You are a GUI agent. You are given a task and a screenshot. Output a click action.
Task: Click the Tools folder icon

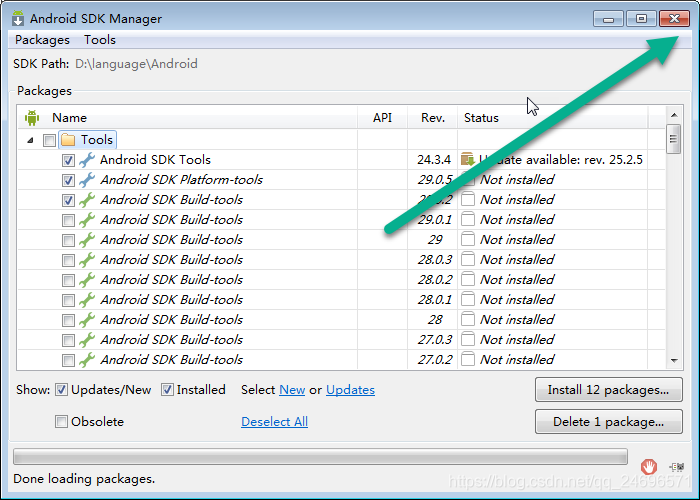tap(68, 140)
